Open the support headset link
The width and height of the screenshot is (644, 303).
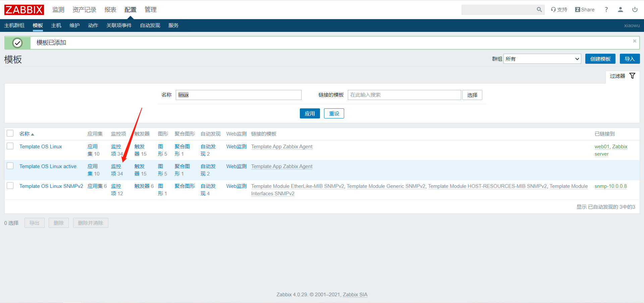[559, 10]
